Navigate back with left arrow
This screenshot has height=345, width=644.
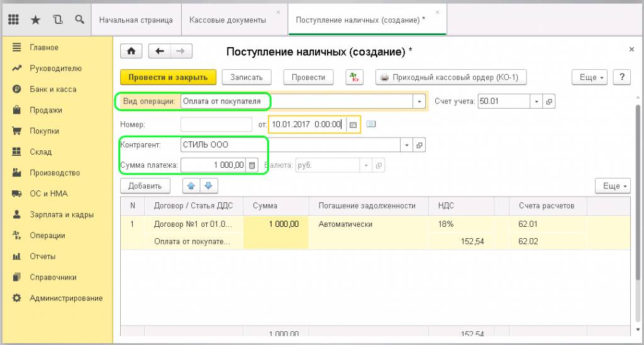pyautogui.click(x=159, y=52)
